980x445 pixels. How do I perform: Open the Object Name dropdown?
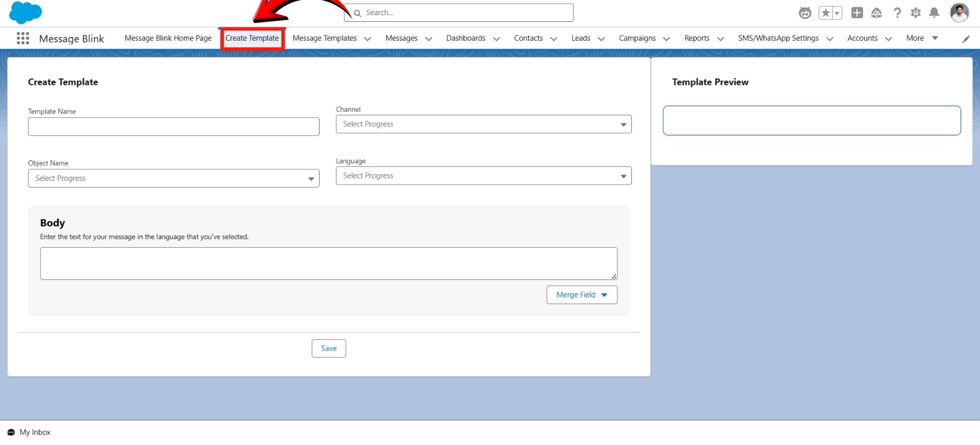pyautogui.click(x=173, y=178)
